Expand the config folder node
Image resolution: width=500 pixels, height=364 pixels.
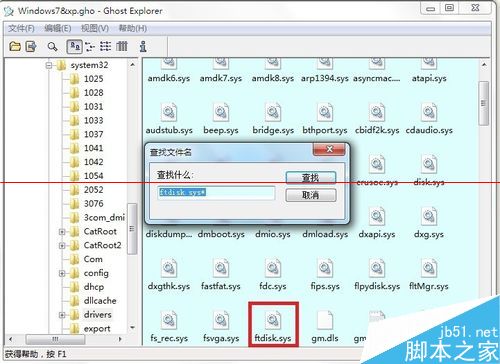point(62,273)
